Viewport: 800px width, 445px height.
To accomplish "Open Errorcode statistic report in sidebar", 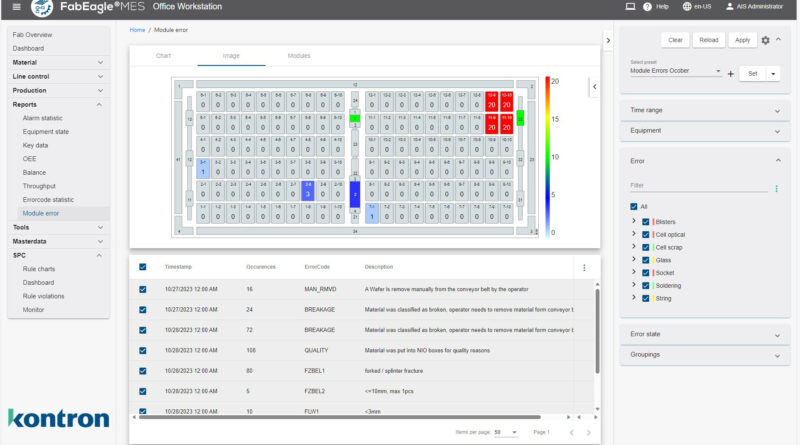I will tap(49, 200).
